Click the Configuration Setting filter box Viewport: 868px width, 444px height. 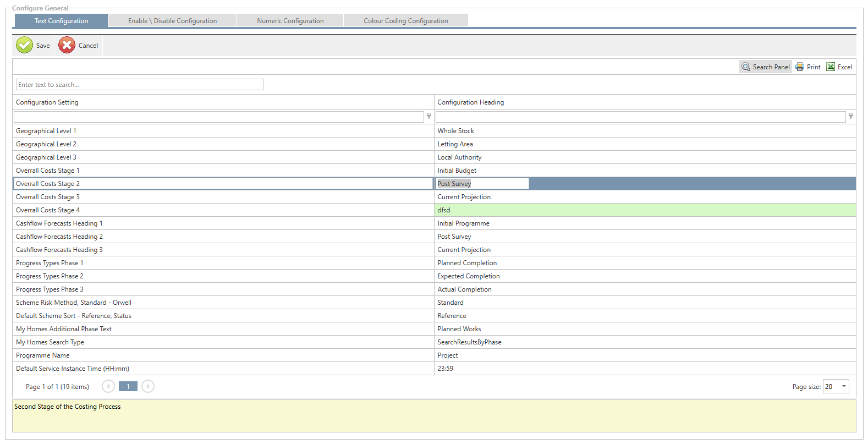pyautogui.click(x=218, y=117)
